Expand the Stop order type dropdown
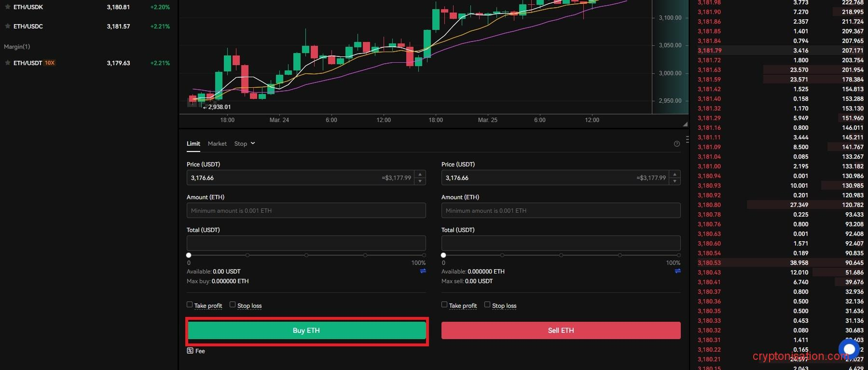This screenshot has width=868, height=370. [245, 144]
